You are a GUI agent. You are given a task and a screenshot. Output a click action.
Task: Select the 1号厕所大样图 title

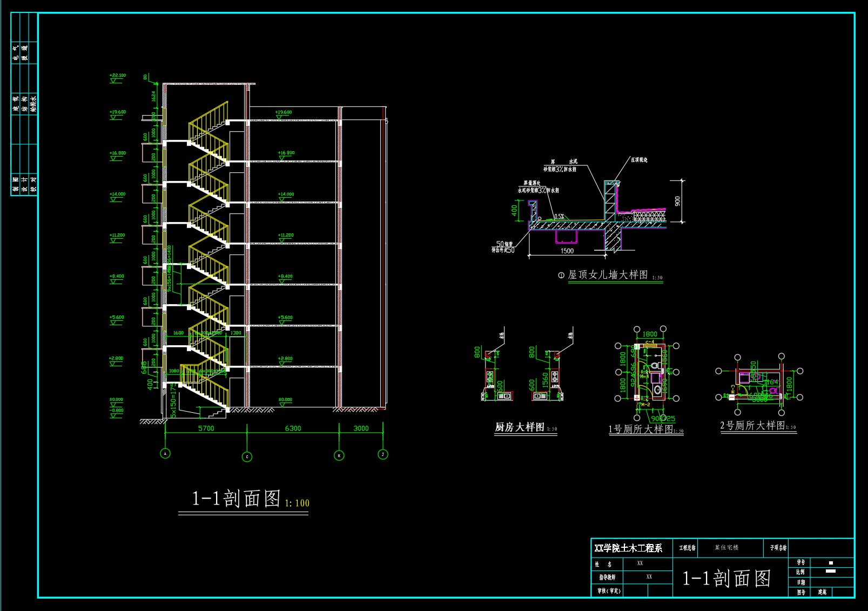coord(641,429)
